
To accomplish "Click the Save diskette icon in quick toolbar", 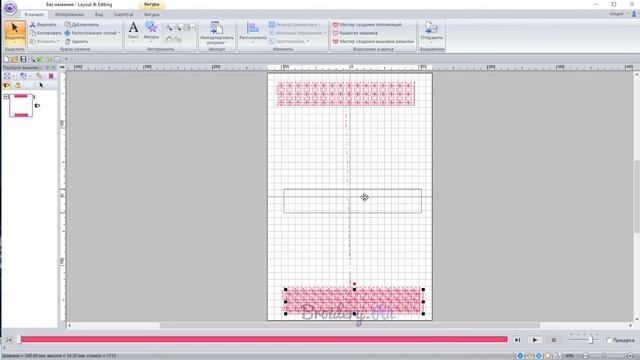I will pos(23,60).
